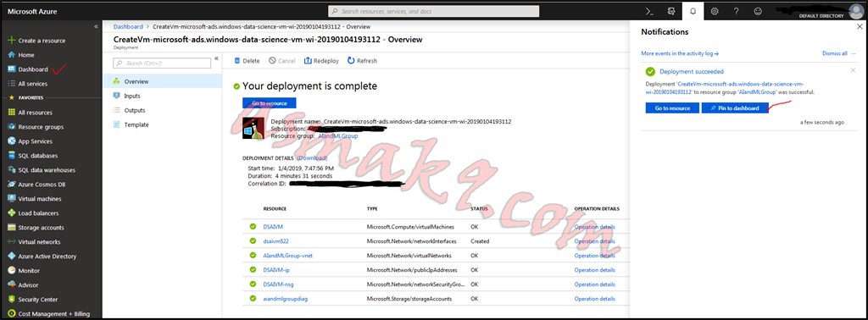
Task: Click the All services list icon
Action: pyautogui.click(x=11, y=84)
